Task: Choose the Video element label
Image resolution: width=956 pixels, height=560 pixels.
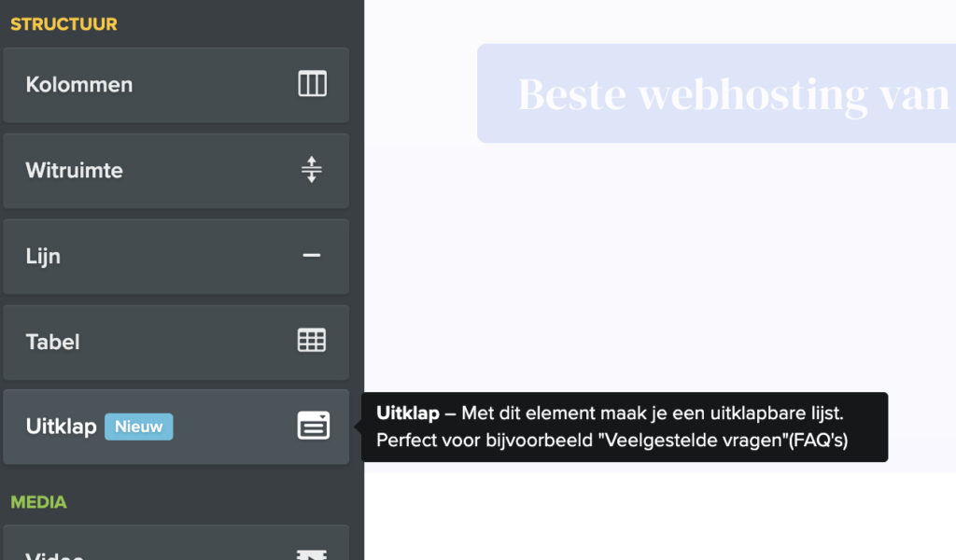Action: coord(54,555)
